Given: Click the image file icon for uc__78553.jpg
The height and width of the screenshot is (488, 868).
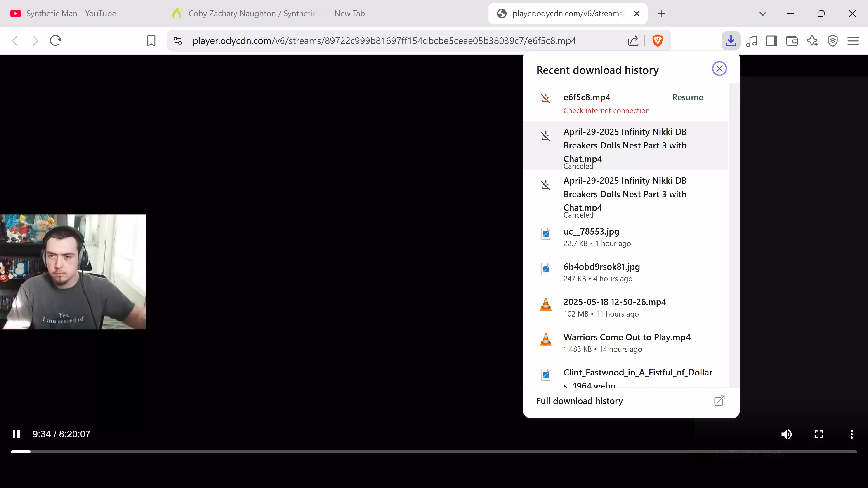Looking at the screenshot, I should 546,234.
